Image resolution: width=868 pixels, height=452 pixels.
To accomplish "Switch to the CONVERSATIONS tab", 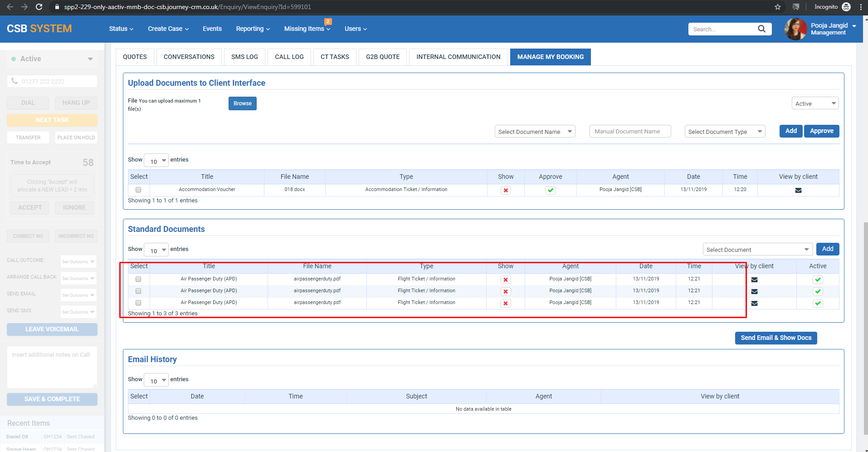I will point(189,57).
